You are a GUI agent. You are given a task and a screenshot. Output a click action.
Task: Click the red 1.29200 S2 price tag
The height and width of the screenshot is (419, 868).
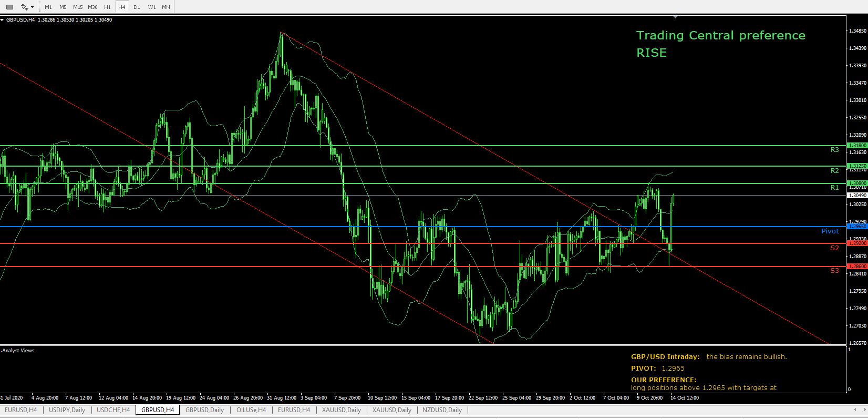click(857, 243)
